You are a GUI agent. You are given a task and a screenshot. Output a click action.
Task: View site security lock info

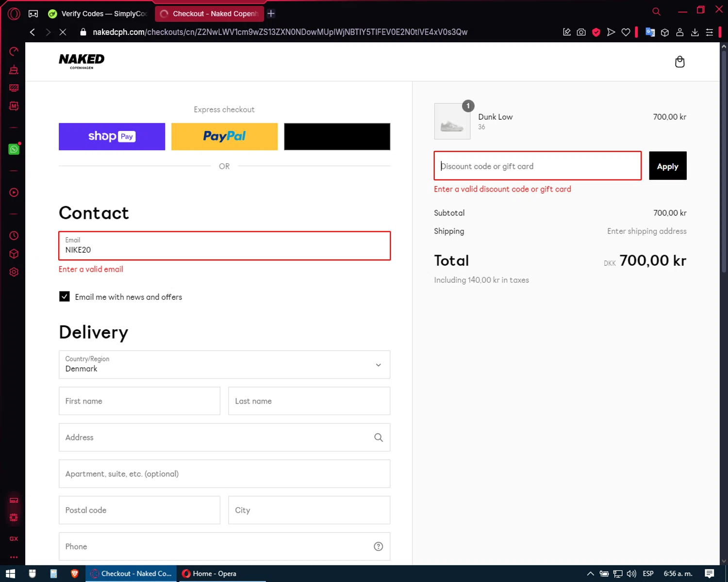pos(83,32)
